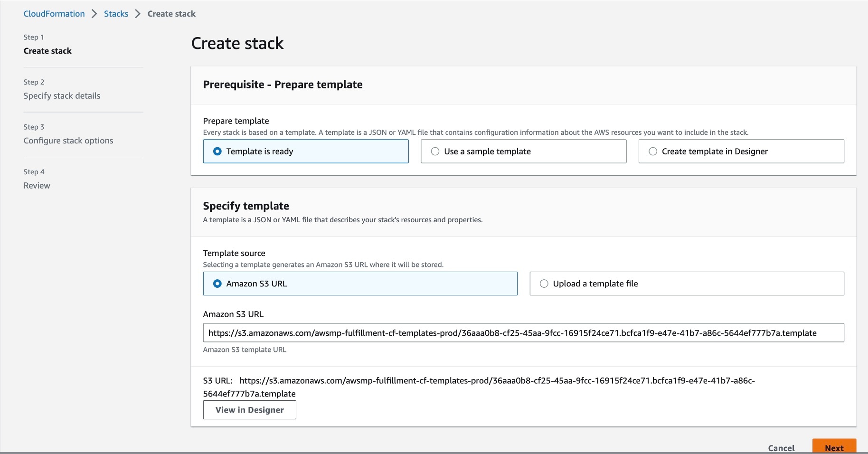Go to Stacks breadcrumb link
Viewport: 868px width, 454px height.
[116, 14]
